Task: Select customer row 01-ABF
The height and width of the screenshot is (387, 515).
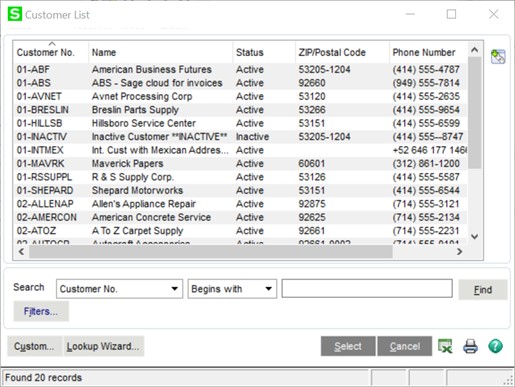Action: pos(240,69)
